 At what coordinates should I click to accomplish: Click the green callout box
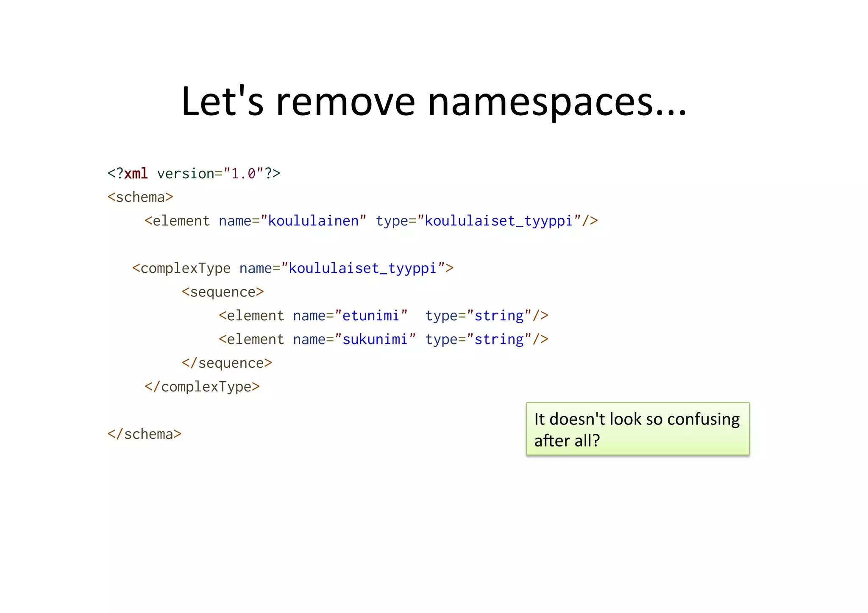637,429
